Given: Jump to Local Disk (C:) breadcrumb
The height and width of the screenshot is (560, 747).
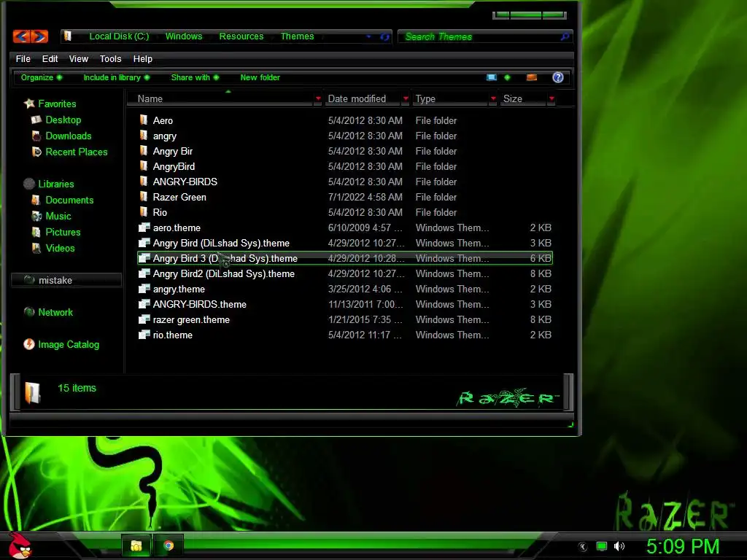Looking at the screenshot, I should pyautogui.click(x=119, y=36).
